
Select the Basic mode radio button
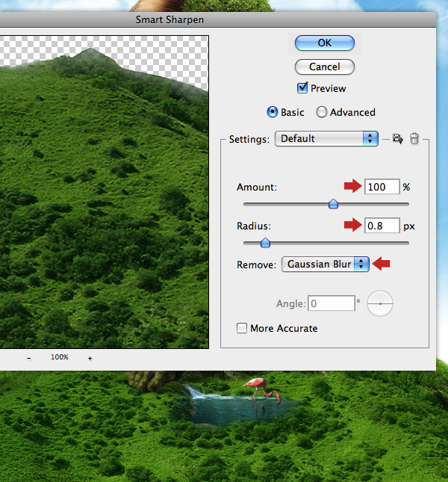273,112
